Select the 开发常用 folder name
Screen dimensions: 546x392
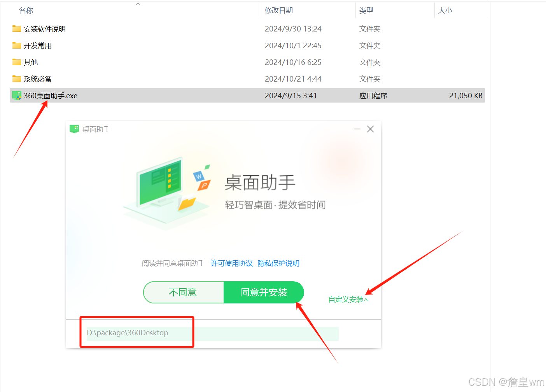38,46
